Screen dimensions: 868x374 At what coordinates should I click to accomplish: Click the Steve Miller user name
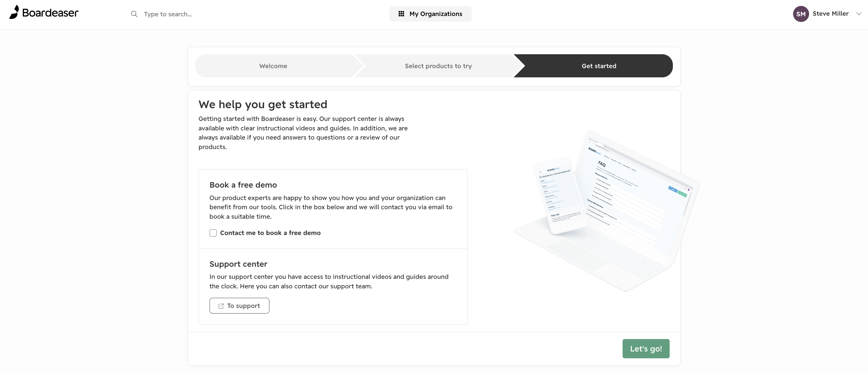830,14
